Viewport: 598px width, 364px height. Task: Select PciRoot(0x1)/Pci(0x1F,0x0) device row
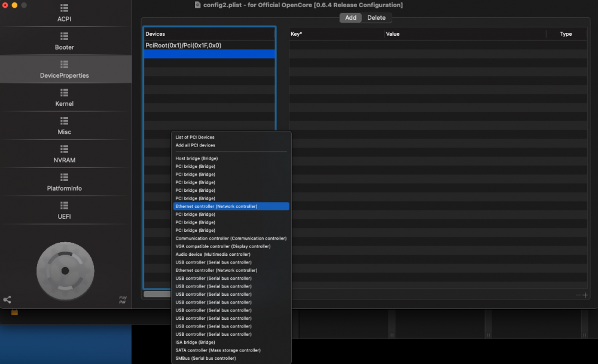(x=209, y=45)
